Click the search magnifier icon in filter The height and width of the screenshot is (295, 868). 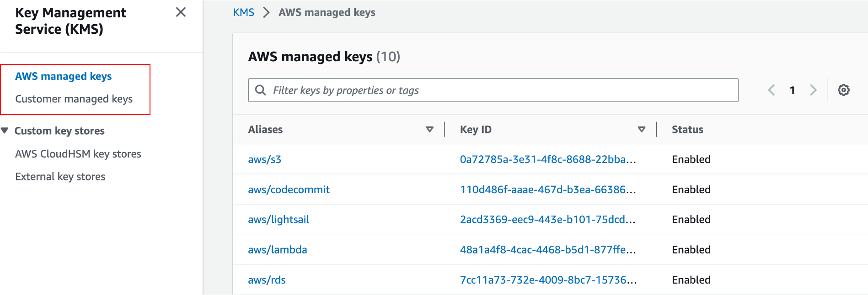coord(260,90)
